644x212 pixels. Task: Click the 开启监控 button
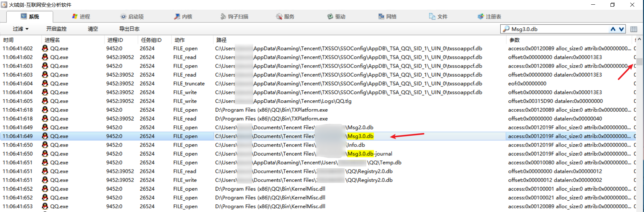[x=56, y=29]
